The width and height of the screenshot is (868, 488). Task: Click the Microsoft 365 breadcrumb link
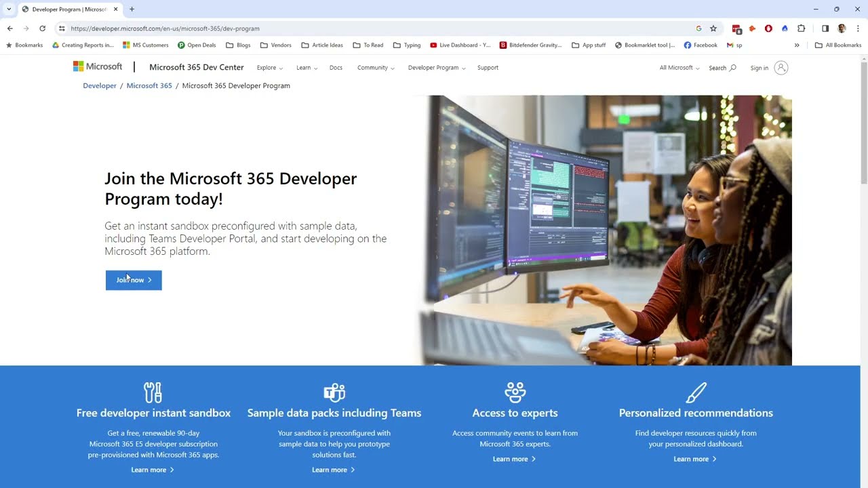(149, 85)
